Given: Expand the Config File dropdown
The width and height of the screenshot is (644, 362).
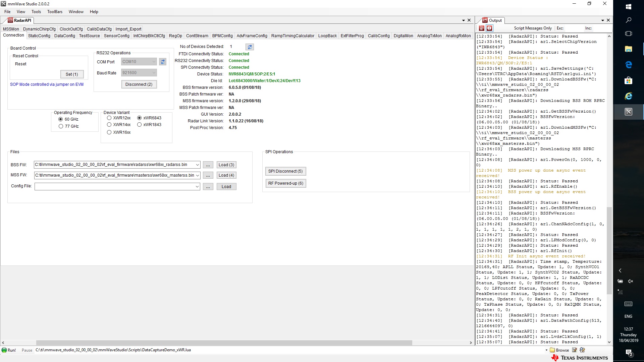Looking at the screenshot, I should pyautogui.click(x=197, y=187).
